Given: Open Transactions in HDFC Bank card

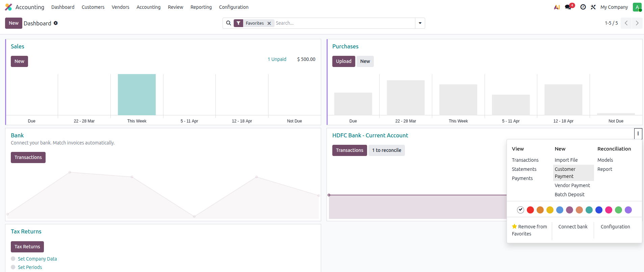Looking at the screenshot, I should pos(350,150).
